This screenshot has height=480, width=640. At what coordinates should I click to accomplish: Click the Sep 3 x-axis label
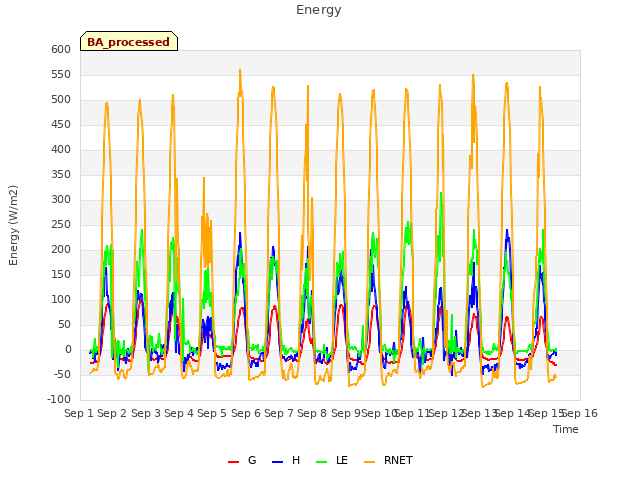pyautogui.click(x=146, y=413)
